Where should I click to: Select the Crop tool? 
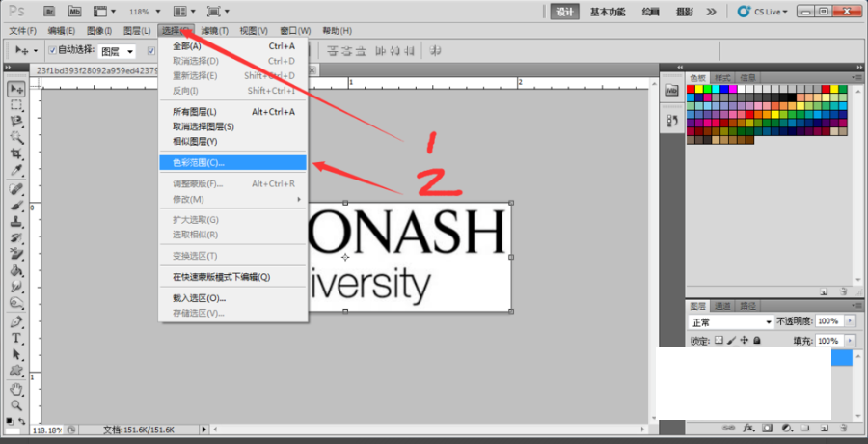(16, 153)
